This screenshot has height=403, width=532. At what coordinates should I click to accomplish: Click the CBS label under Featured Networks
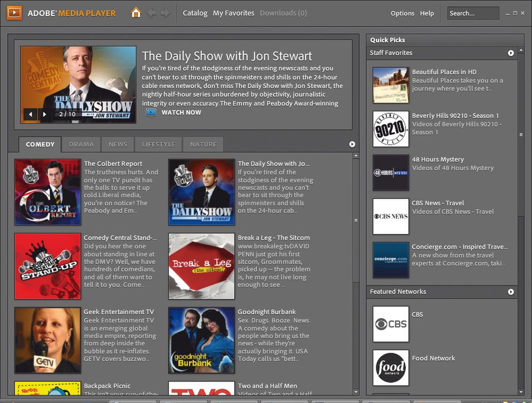418,315
